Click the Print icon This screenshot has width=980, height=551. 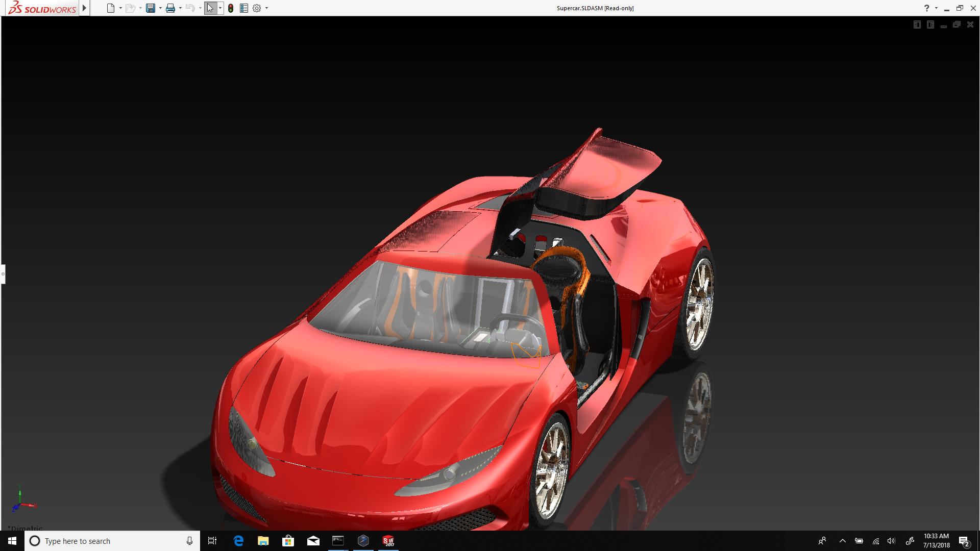tap(170, 8)
